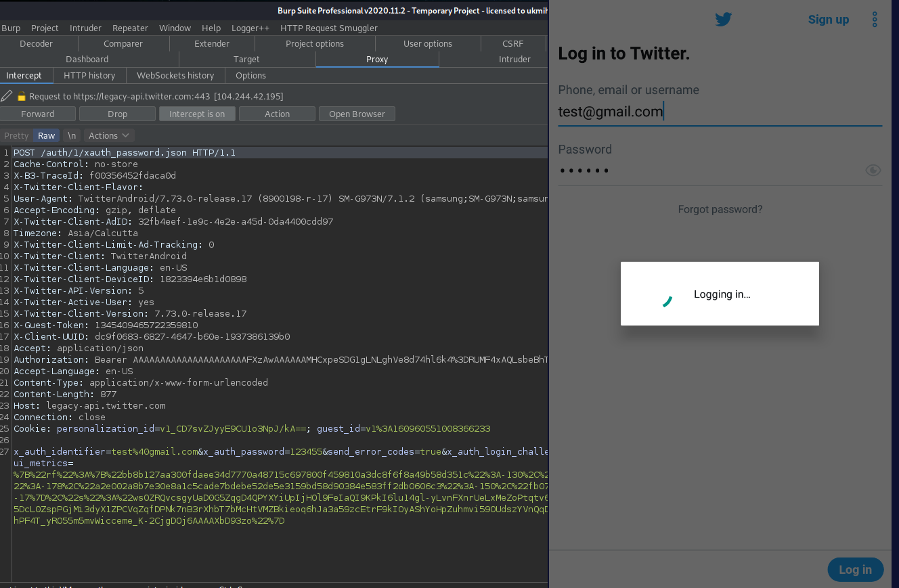Image resolution: width=899 pixels, height=588 pixels.
Task: Switch to the Dashboard tab
Action: (x=87, y=59)
